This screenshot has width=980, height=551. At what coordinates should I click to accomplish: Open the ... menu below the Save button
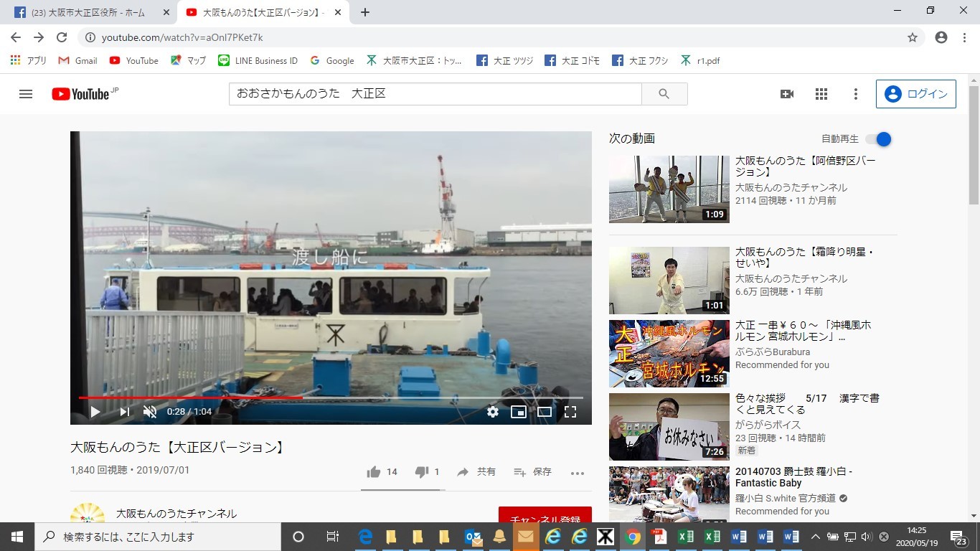coord(578,471)
